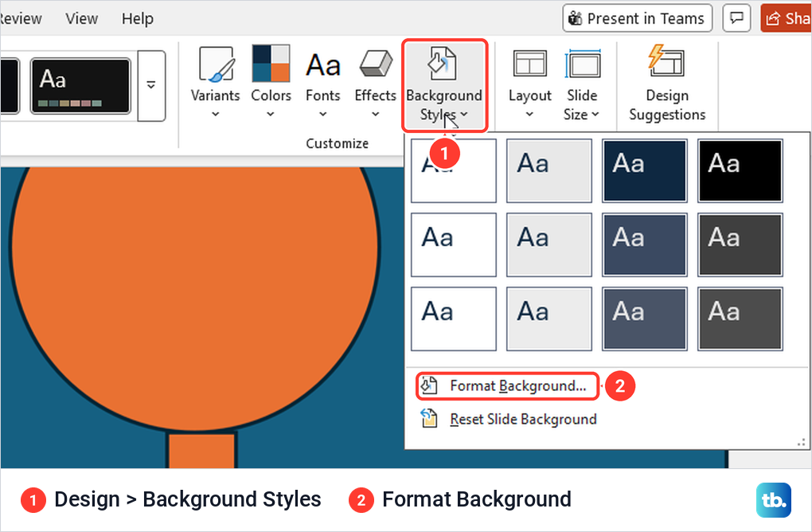812x532 pixels.
Task: Select the blue-gray style in bottom row
Action: [x=645, y=319]
